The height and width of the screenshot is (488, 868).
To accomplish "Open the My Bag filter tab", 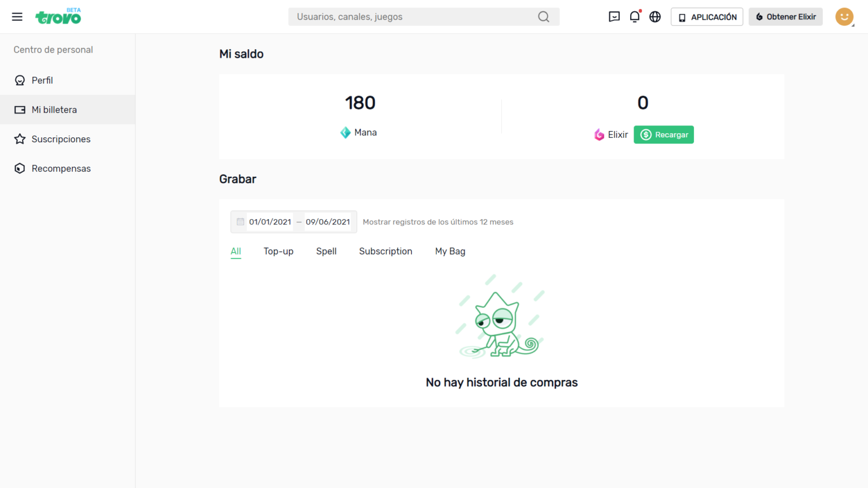I will (450, 251).
